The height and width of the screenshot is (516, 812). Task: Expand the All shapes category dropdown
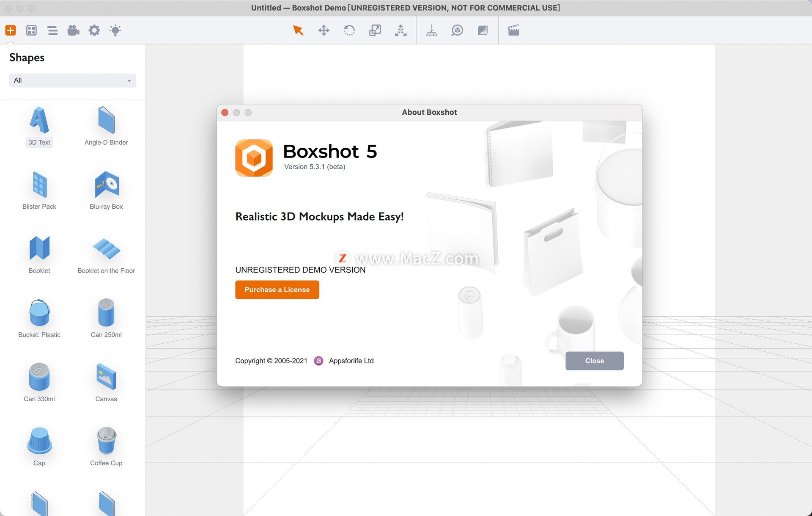coord(73,80)
